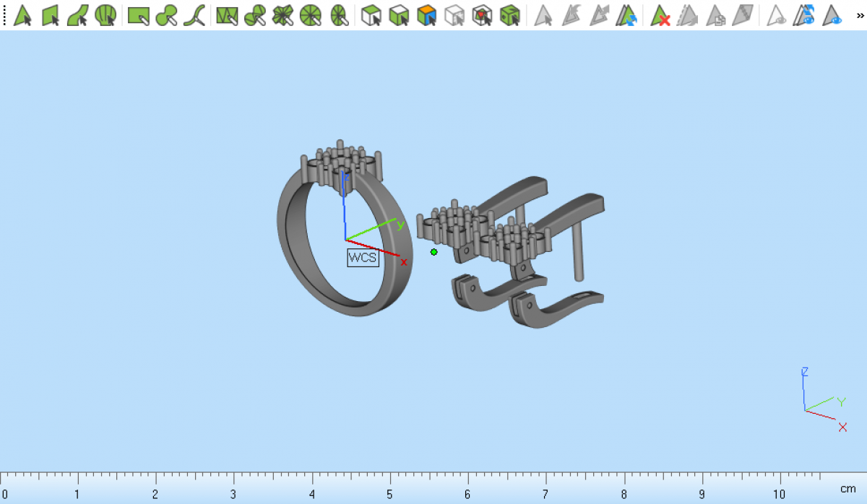Click the WCS label in the viewport

[363, 258]
